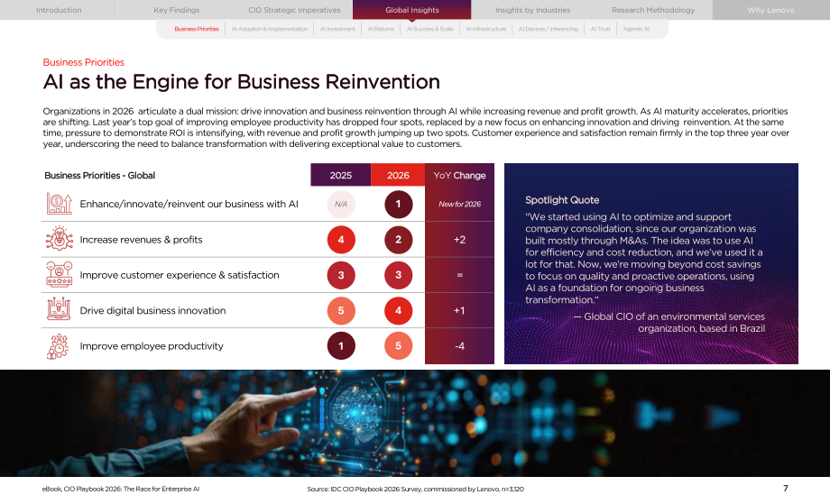Select the Research Methodology tab
Image resolution: width=830 pixels, height=504 pixels.
coord(653,10)
